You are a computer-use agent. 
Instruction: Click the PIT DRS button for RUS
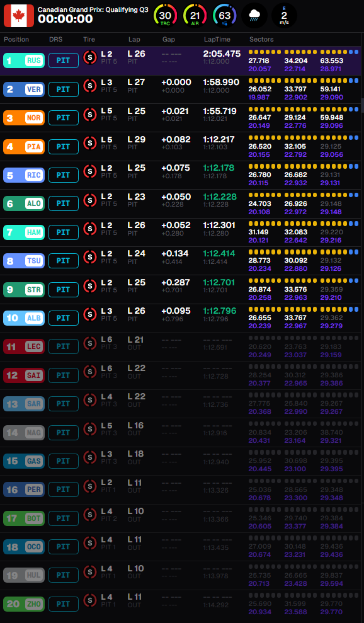[64, 61]
